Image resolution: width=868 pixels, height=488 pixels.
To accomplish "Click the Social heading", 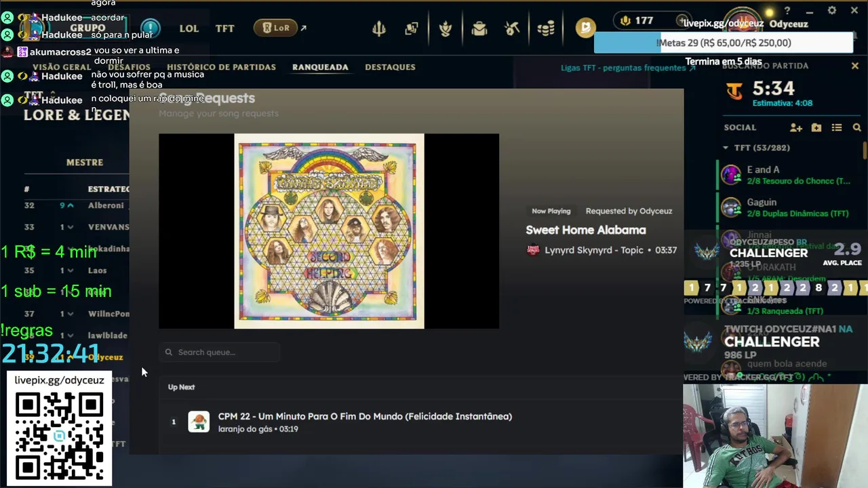I will 740,127.
